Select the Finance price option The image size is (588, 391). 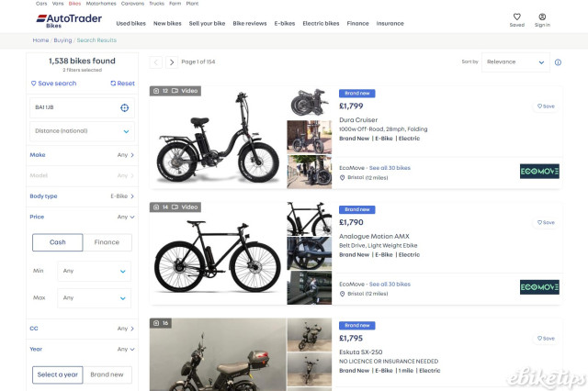pos(107,242)
